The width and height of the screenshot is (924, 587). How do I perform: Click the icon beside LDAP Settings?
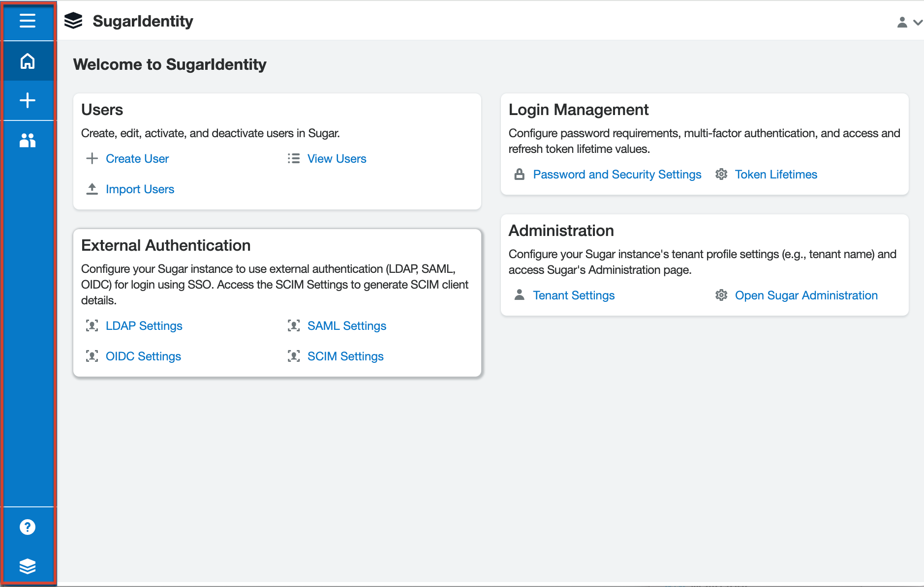92,325
